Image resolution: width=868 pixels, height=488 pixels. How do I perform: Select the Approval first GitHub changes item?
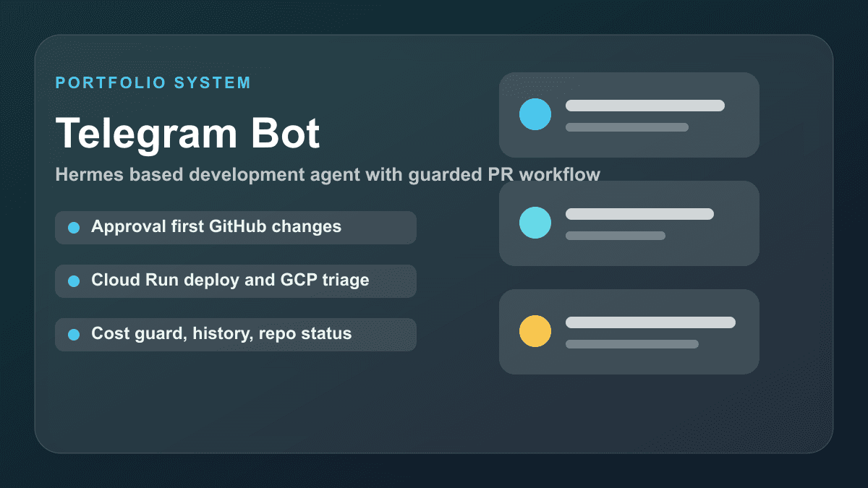tap(236, 227)
